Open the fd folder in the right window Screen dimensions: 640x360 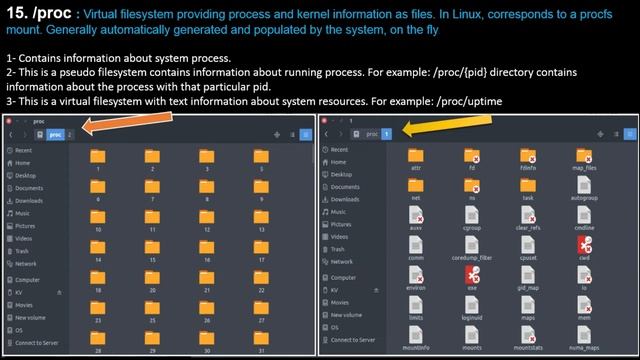coord(472,156)
